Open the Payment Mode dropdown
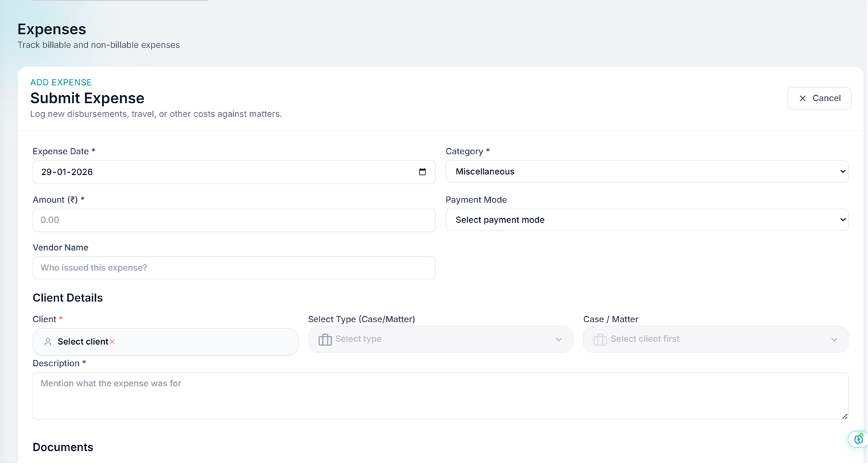The width and height of the screenshot is (868, 465). click(646, 220)
